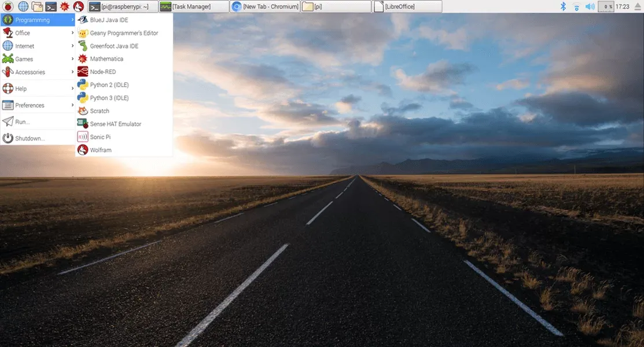
Task: Switch to the pi folder taskbar window
Action: click(336, 6)
